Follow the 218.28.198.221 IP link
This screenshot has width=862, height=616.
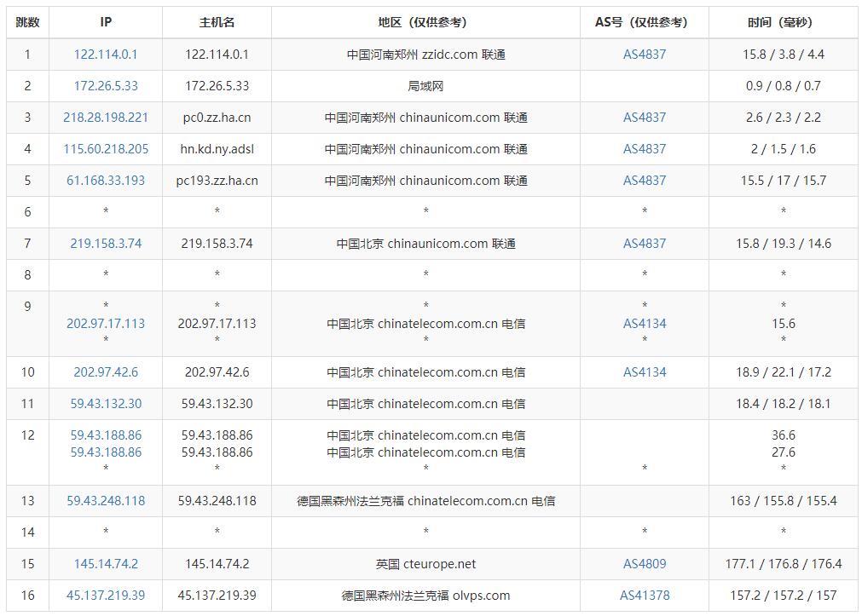pos(106,117)
